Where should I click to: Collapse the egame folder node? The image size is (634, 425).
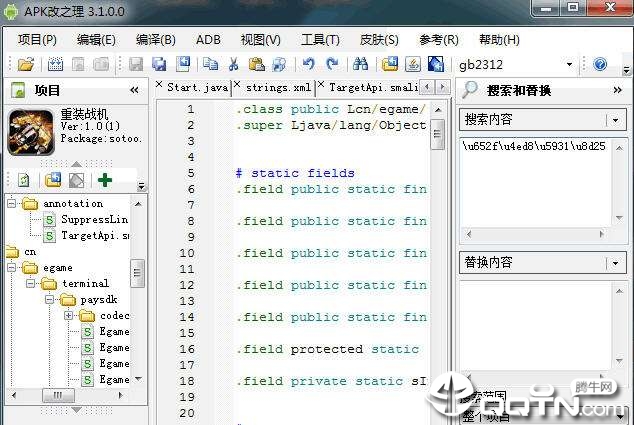point(12,267)
